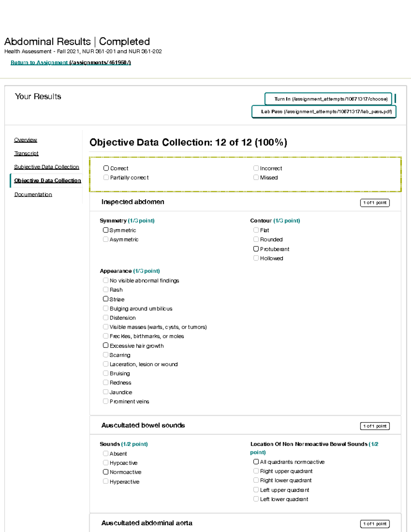Switch to the Documentation tab
This screenshot has width=411, height=532.
tap(33, 194)
